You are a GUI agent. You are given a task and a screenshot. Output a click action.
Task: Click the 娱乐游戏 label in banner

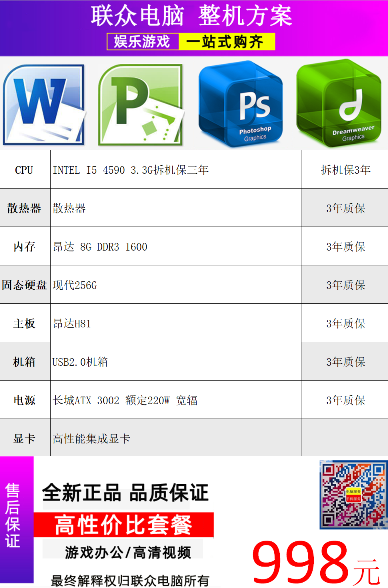(142, 42)
